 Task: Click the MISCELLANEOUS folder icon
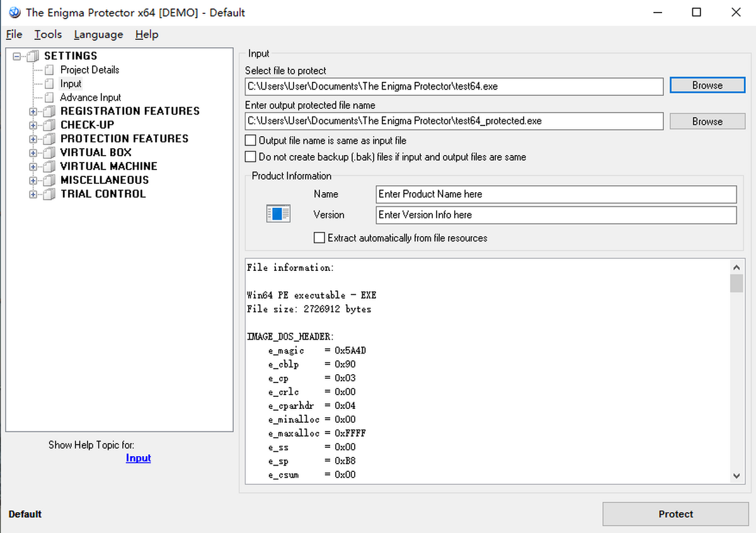click(49, 181)
